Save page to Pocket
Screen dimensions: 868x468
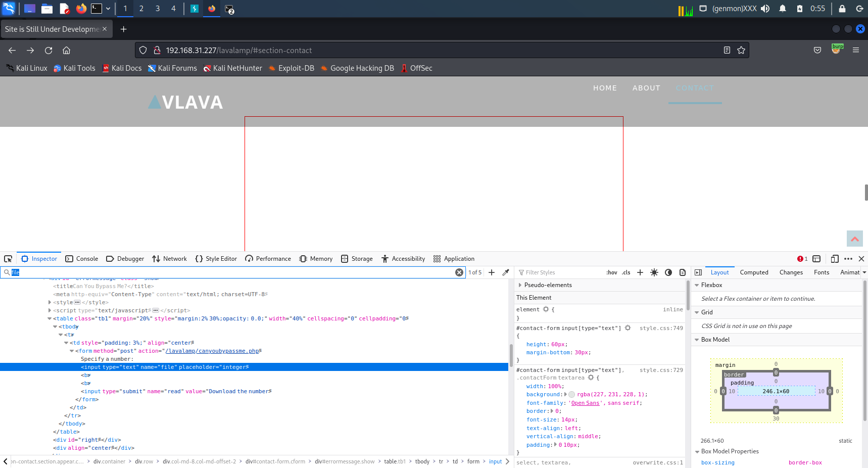click(817, 51)
